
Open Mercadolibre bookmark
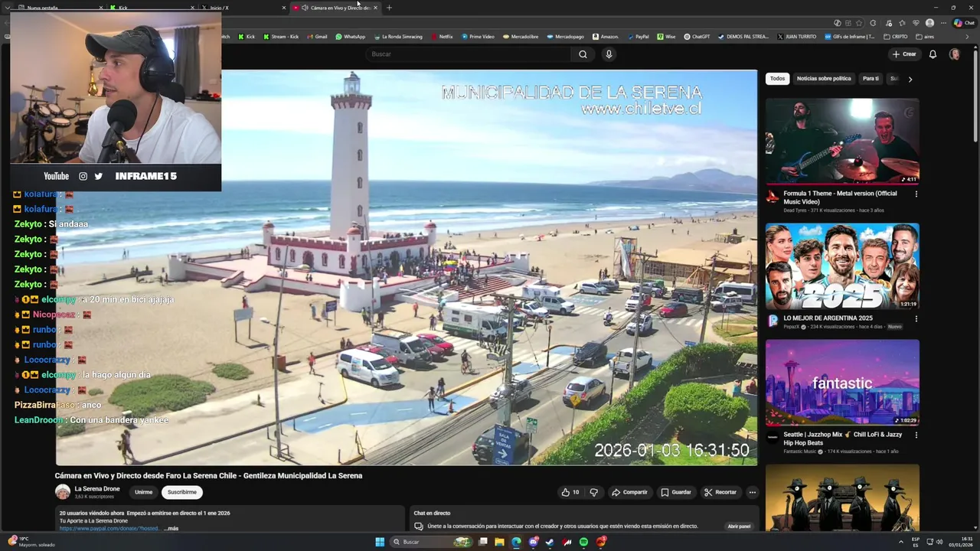520,37
